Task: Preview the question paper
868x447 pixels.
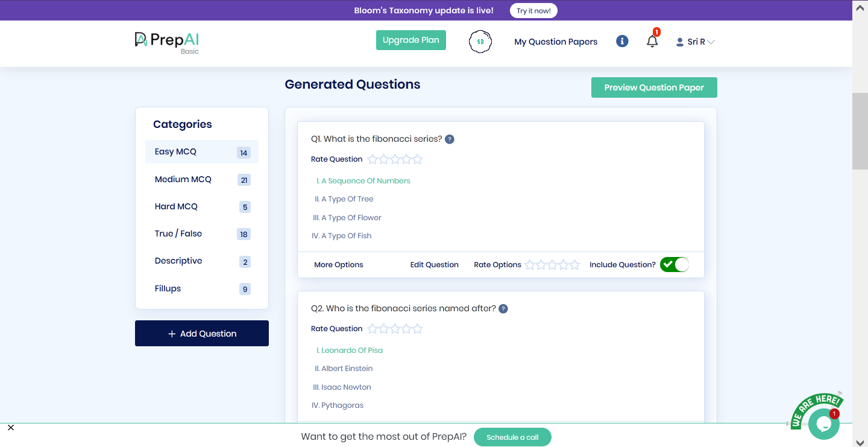Action: pos(654,87)
